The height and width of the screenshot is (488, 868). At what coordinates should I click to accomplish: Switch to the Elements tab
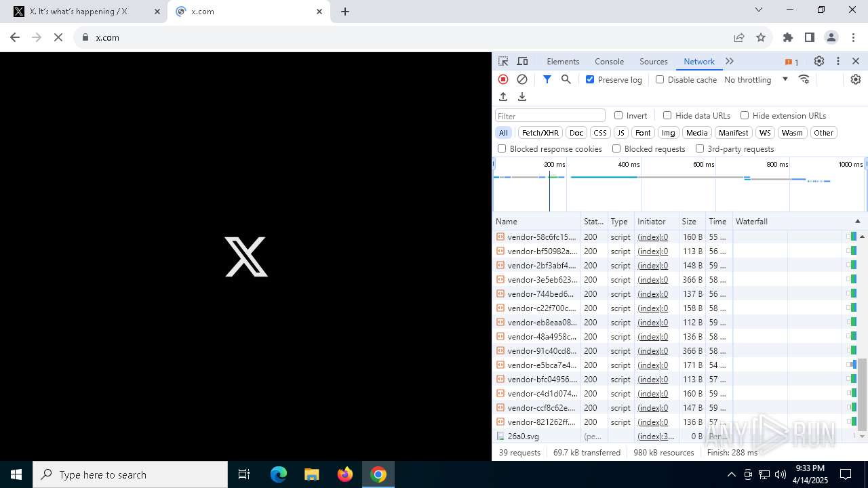tap(563, 61)
